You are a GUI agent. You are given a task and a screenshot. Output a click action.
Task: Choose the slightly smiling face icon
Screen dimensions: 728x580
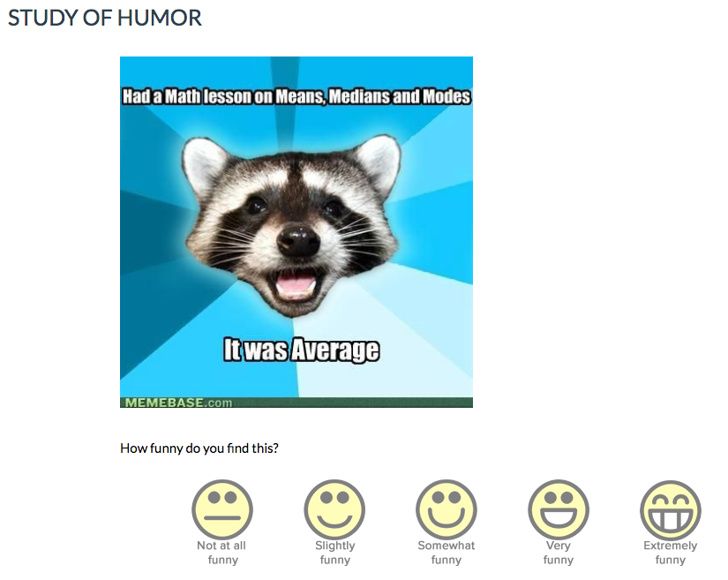click(334, 509)
